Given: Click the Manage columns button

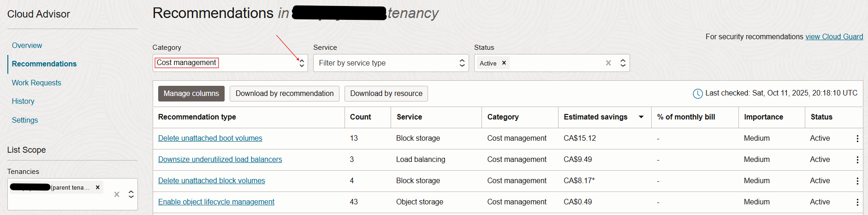Looking at the screenshot, I should (191, 94).
